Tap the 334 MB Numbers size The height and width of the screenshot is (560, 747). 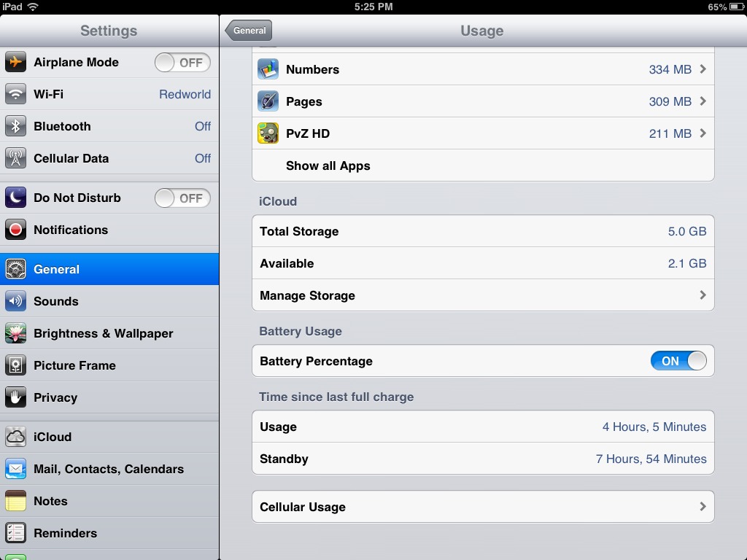coord(670,69)
